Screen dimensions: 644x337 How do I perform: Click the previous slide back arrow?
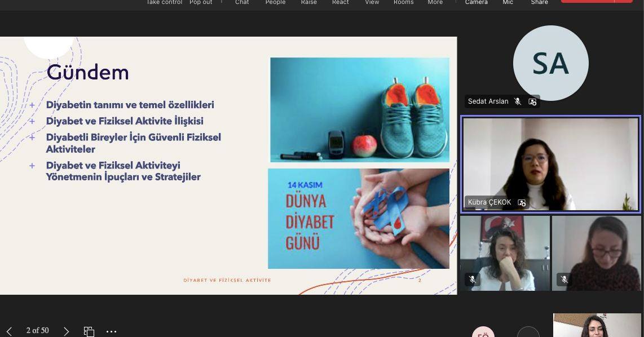10,331
